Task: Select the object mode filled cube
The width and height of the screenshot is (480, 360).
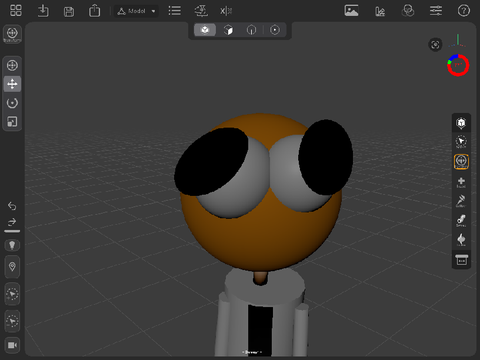Action: pyautogui.click(x=205, y=30)
